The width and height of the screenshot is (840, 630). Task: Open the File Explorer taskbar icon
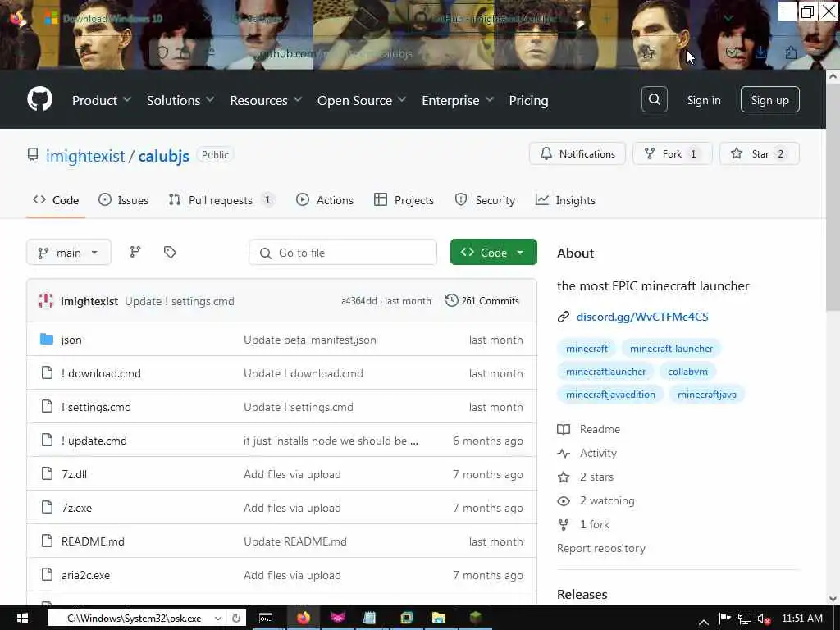click(439, 618)
